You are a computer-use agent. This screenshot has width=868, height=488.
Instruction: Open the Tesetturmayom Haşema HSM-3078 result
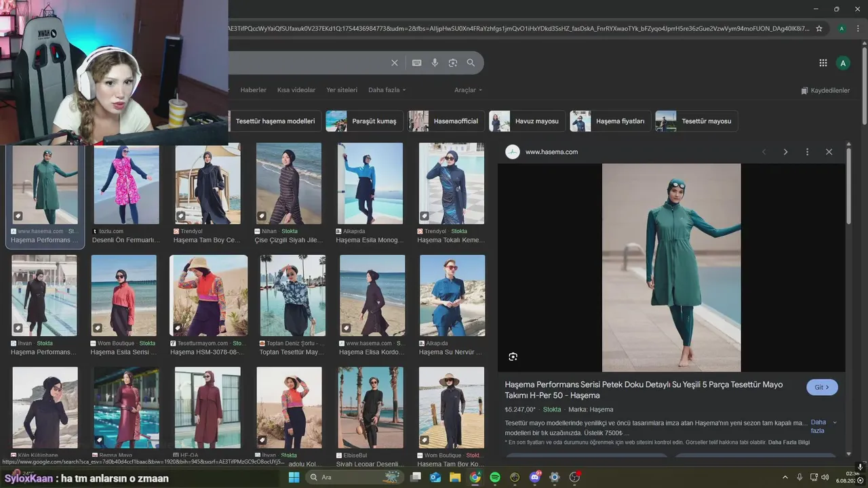tap(208, 306)
